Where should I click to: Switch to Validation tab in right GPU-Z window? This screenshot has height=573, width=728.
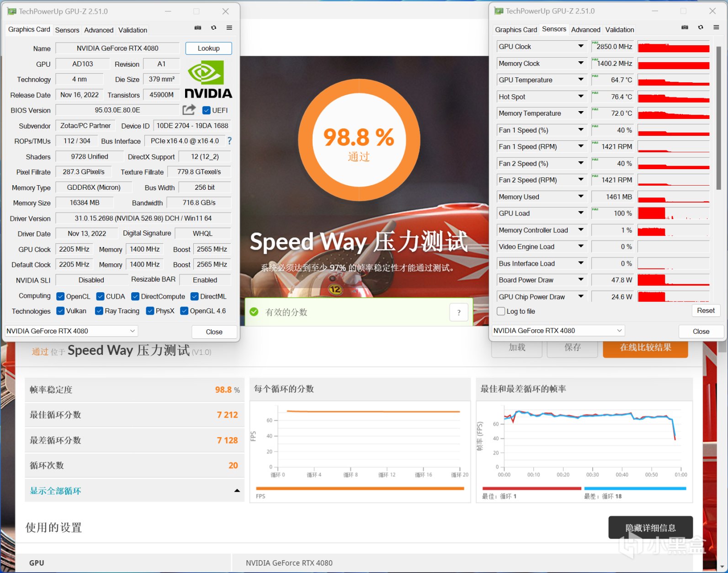click(x=620, y=30)
